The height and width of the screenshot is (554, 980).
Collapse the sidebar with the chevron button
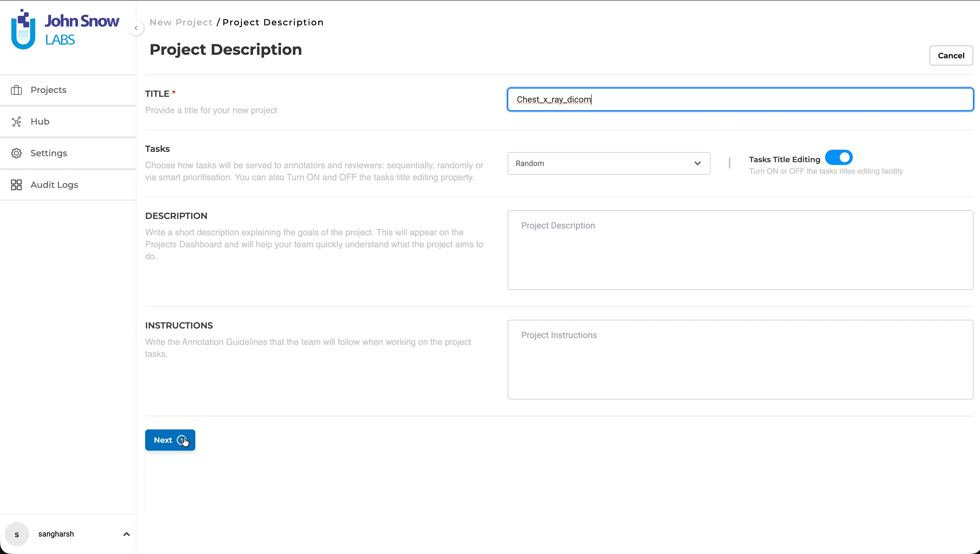point(136,28)
